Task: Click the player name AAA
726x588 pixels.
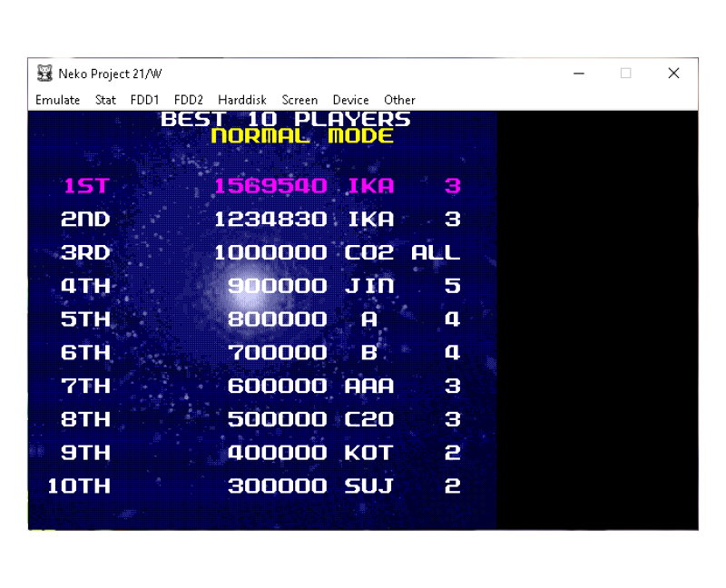Action: (369, 387)
